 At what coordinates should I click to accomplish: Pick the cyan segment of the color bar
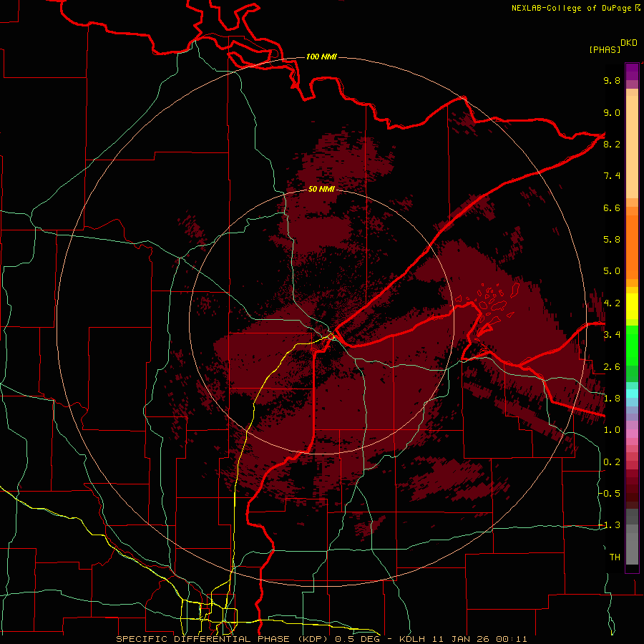(632, 394)
